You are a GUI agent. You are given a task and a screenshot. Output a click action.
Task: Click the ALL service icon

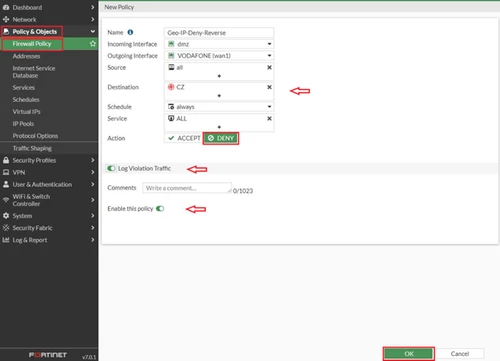point(171,118)
